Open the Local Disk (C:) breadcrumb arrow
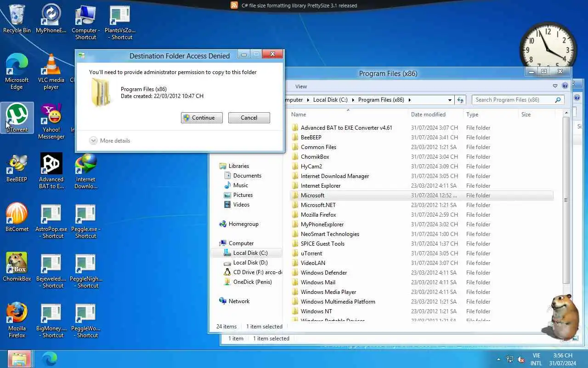 pos(353,100)
